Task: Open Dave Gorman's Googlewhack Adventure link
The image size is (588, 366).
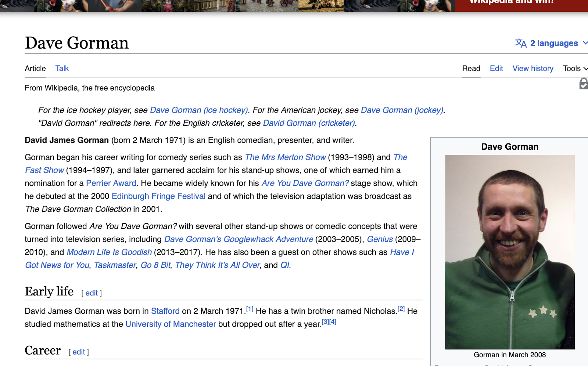Action: (239, 239)
